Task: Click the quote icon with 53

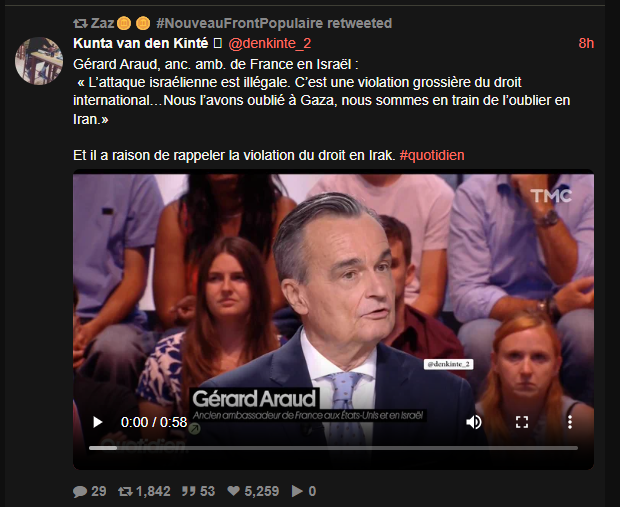Action: click(189, 492)
